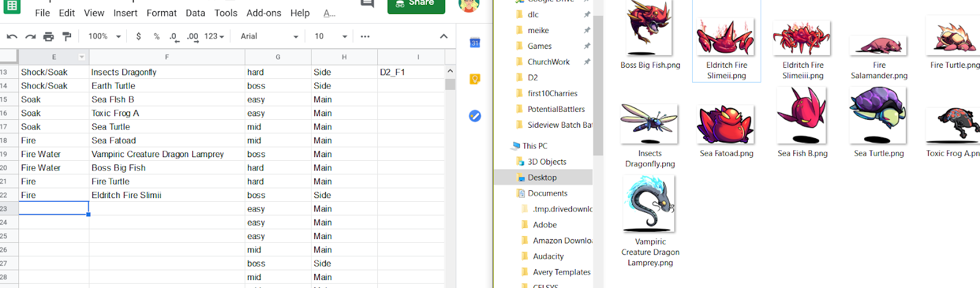Redo the last undone action
Screen dimensions: 980x288
[30, 37]
